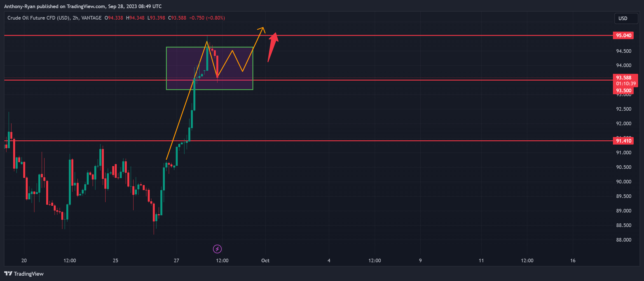Click the TradingView logo icon
644x281 pixels.
8,274
